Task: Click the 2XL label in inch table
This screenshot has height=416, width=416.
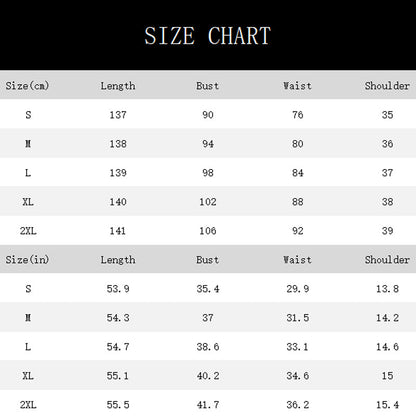Action: point(28,405)
